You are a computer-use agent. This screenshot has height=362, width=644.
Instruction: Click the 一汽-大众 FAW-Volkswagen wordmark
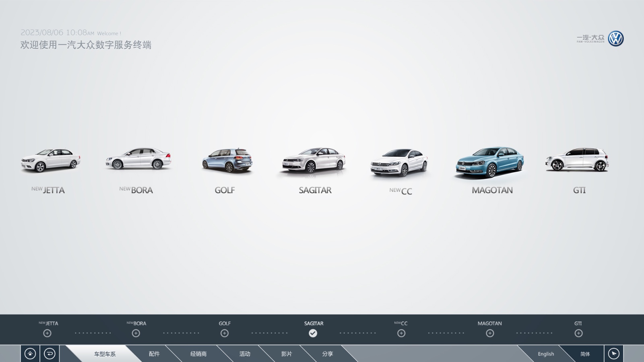(590, 39)
